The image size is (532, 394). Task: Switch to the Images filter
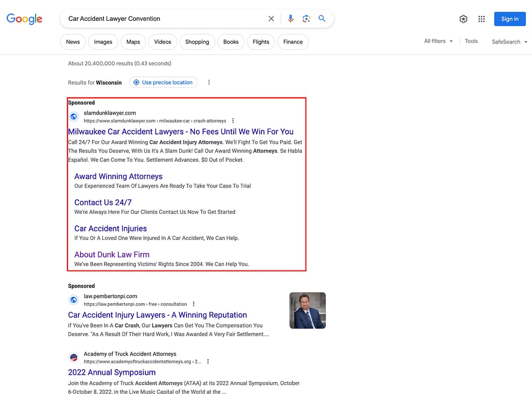pyautogui.click(x=103, y=42)
